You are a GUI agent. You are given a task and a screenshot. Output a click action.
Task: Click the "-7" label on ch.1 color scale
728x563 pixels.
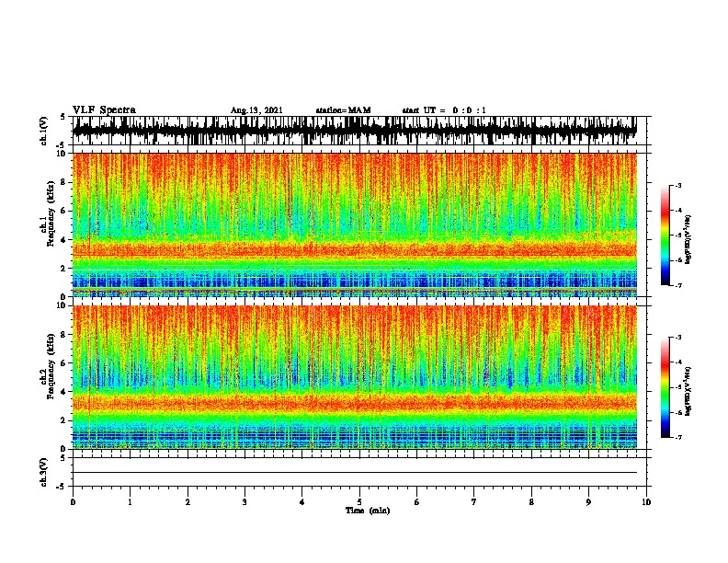tap(677, 285)
